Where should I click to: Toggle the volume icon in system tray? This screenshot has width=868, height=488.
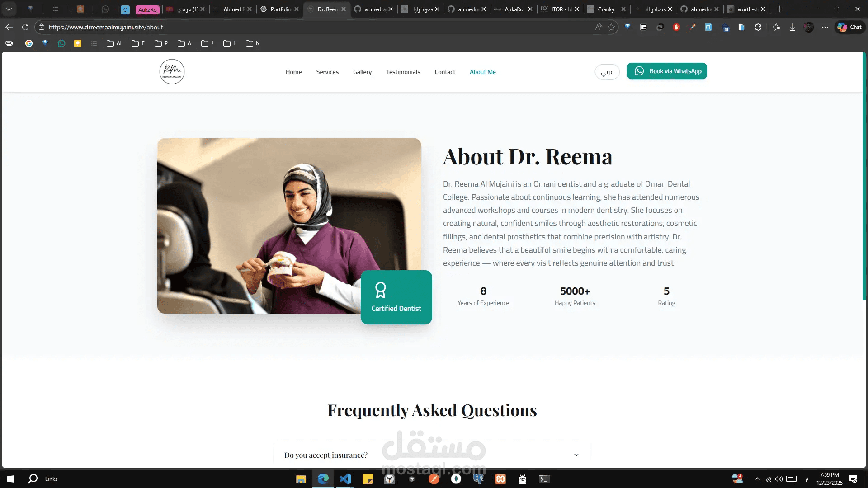(x=778, y=479)
